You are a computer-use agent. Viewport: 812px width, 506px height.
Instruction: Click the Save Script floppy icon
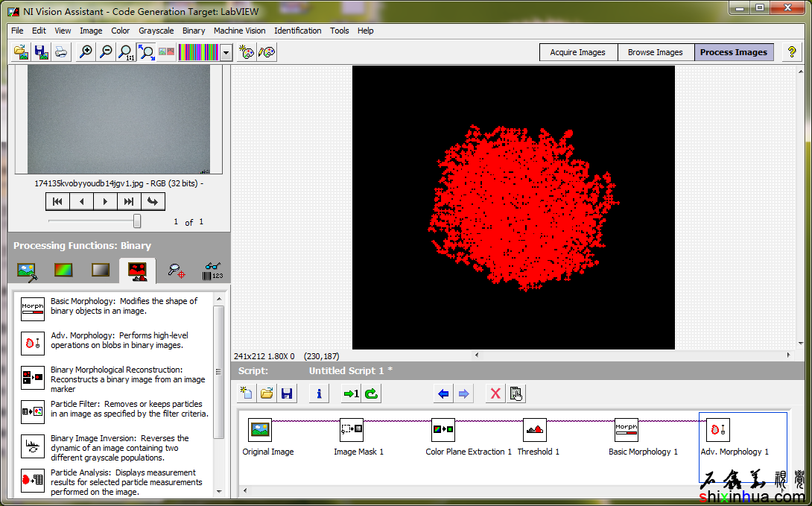tap(286, 393)
